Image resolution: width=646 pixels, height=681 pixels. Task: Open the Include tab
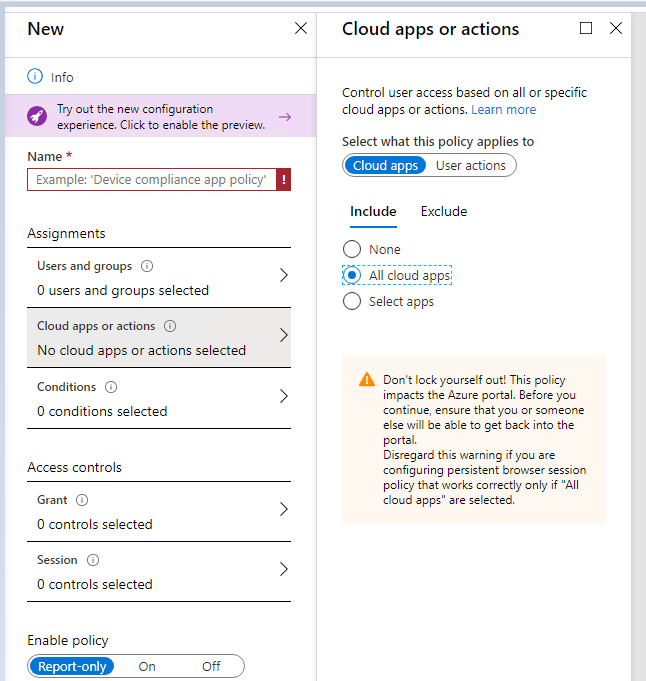pos(373,211)
